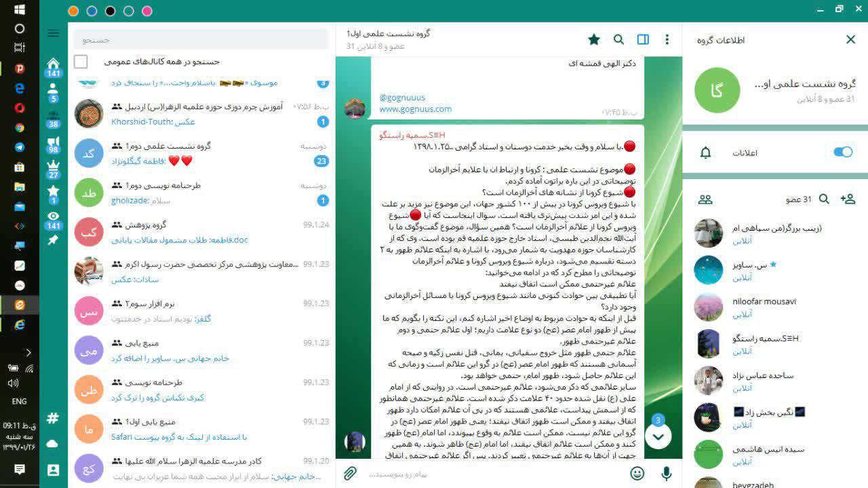Viewport: 868px width, 488px height.
Task: Open the emoji picker
Action: 637,473
